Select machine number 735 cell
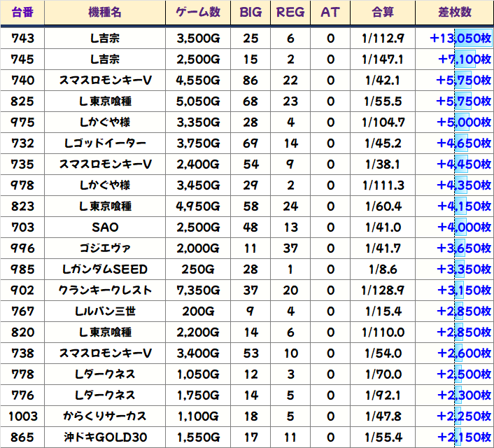494x448 pixels. [22, 164]
